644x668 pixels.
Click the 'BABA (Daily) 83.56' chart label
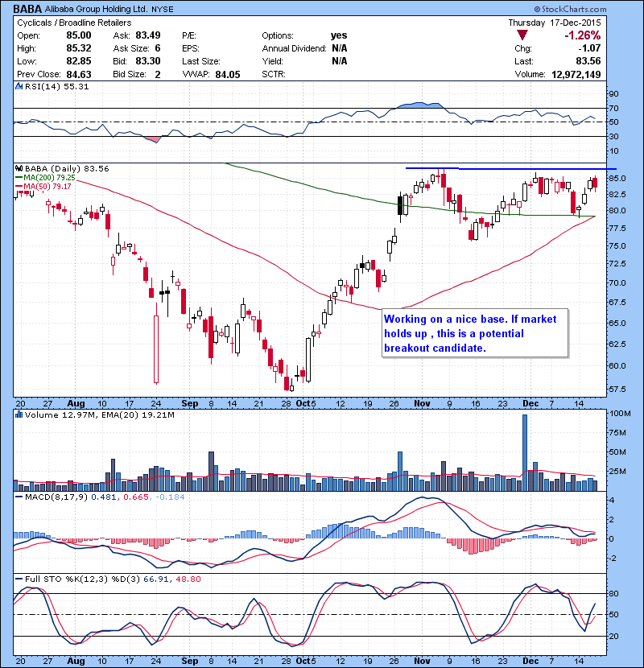pos(67,168)
